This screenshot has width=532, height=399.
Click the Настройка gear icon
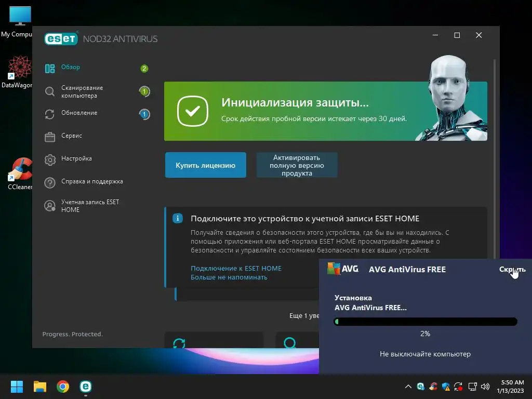[x=50, y=160]
